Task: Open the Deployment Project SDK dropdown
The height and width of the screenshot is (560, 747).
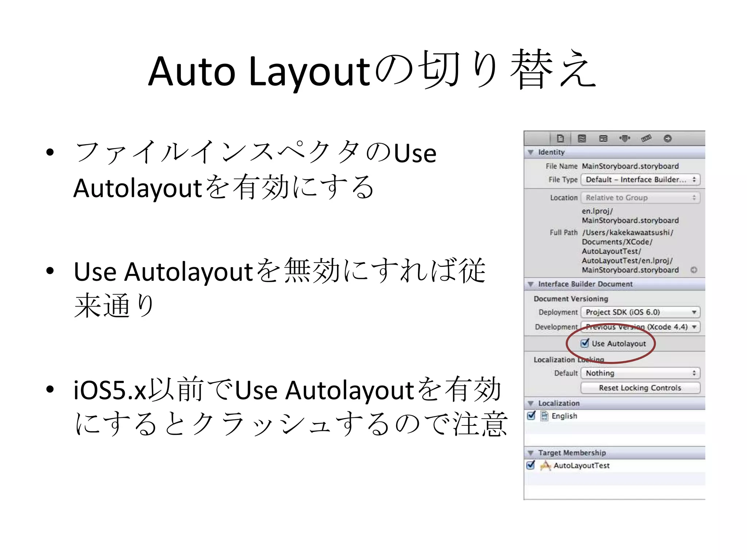Action: (640, 312)
